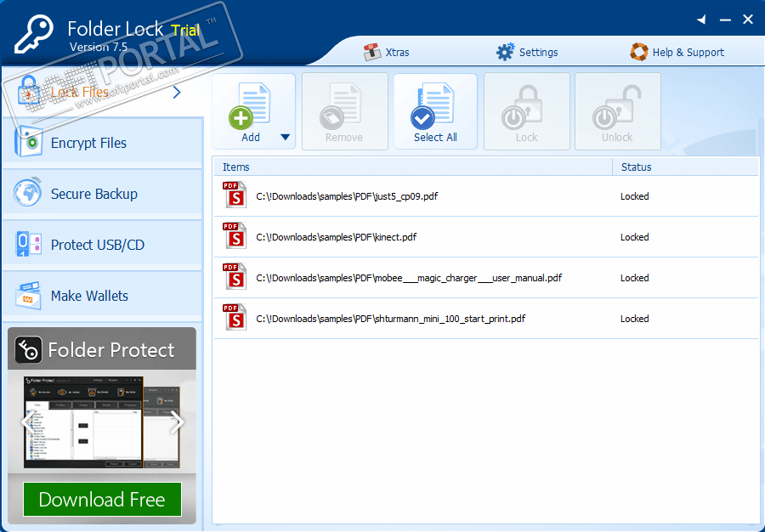The image size is (765, 532).
Task: Click the open-padlock Unlock toolbar button
Action: [x=618, y=111]
